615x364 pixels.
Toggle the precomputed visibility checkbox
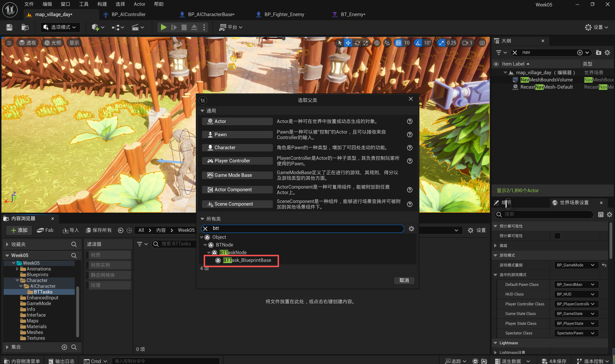557,236
